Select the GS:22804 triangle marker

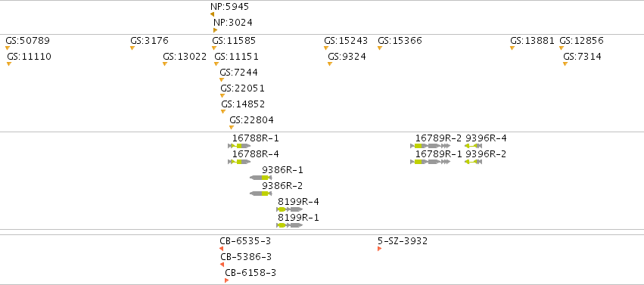(x=232, y=128)
